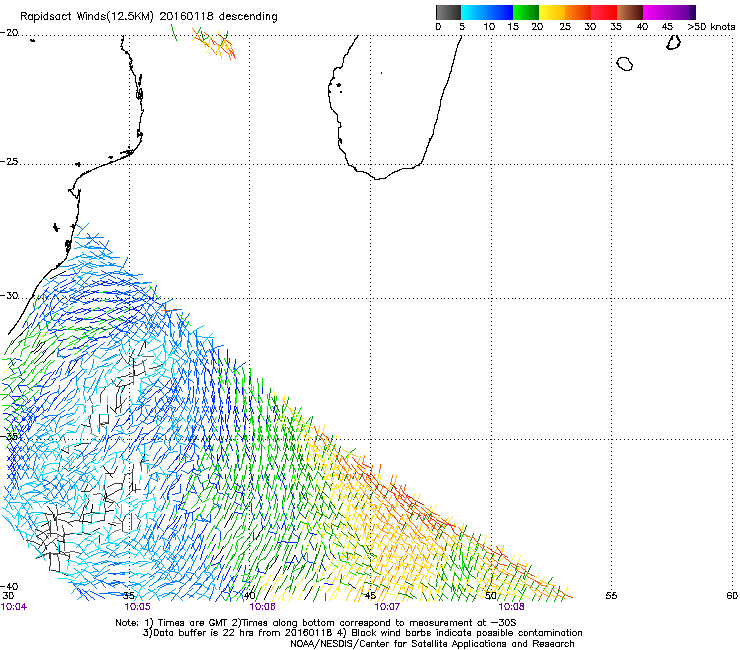The height and width of the screenshot is (650, 740).
Task: Click the small island outline near top-right corner
Action: coord(673,42)
